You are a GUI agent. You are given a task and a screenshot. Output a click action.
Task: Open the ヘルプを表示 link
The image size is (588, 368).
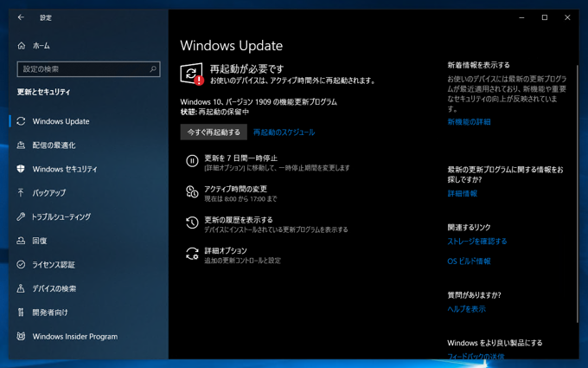coord(466,309)
